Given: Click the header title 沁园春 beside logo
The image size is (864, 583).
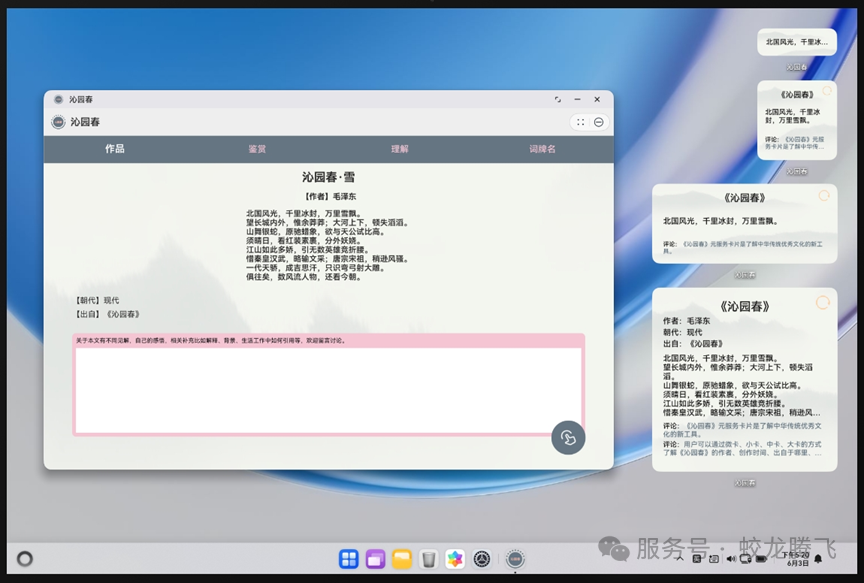Looking at the screenshot, I should coord(85,122).
